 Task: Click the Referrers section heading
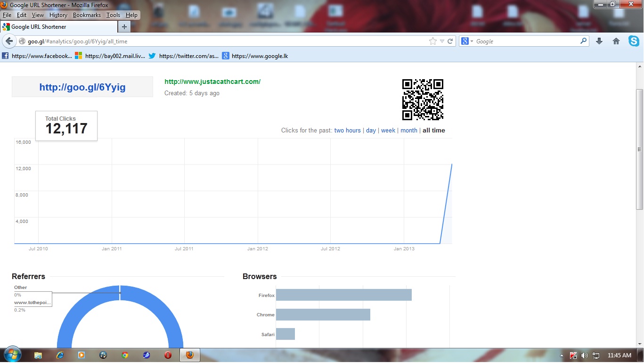[28, 277]
